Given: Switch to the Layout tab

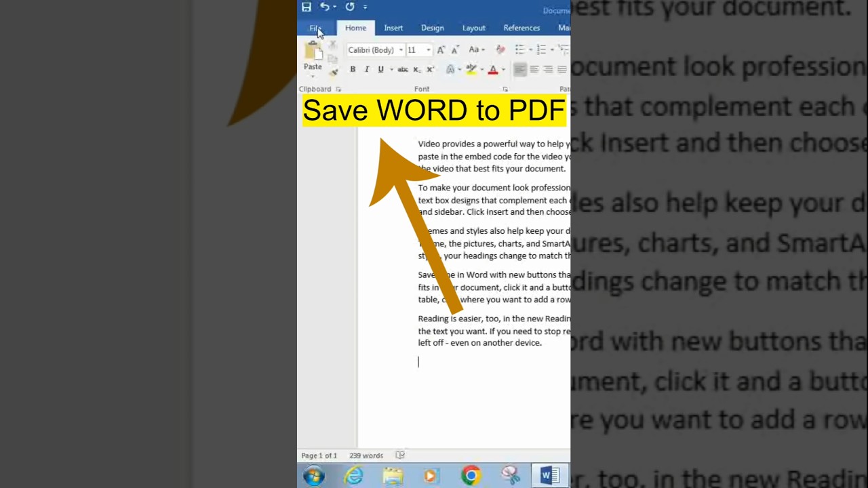Looking at the screenshot, I should point(473,28).
